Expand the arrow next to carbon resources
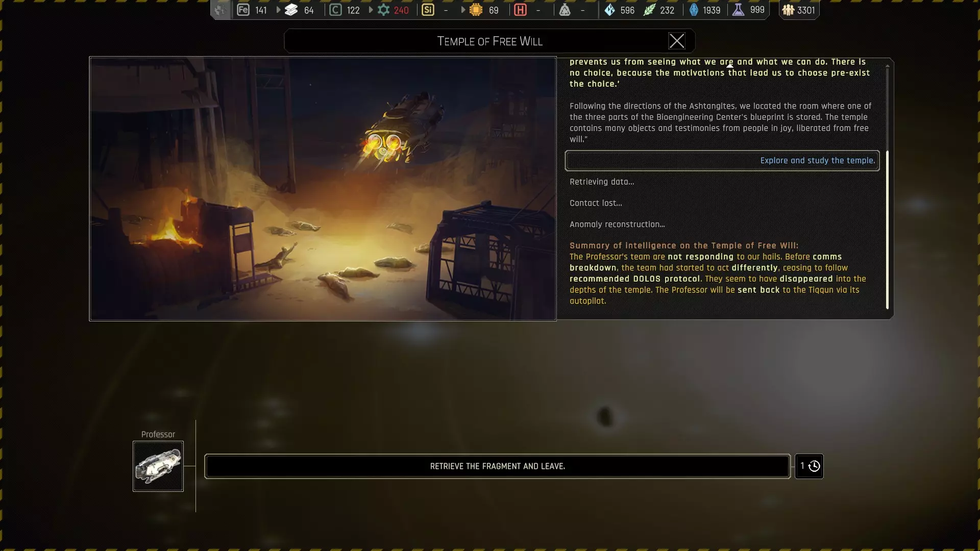 (371, 10)
